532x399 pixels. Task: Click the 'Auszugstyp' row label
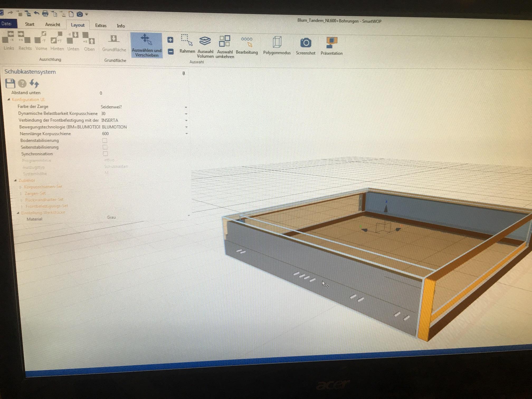(x=34, y=167)
